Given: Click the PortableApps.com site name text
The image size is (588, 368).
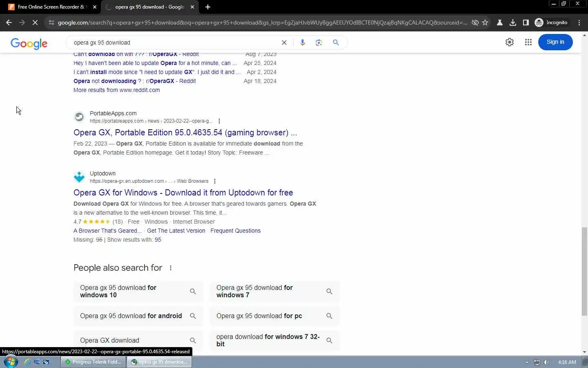Looking at the screenshot, I should click(x=113, y=113).
